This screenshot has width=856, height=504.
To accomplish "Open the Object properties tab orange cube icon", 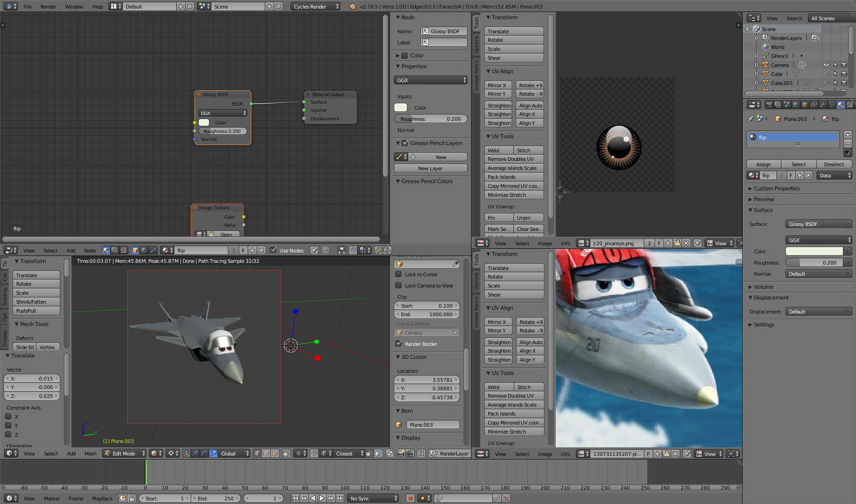I will 805,105.
